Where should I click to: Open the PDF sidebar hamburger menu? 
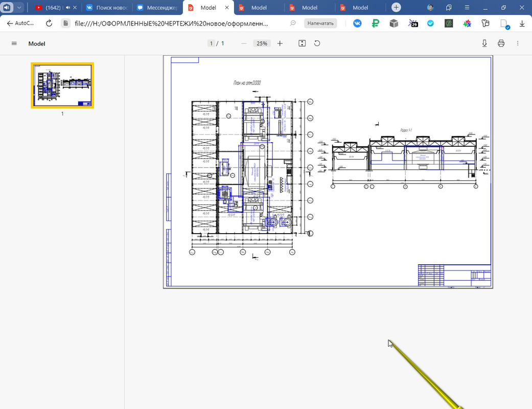(14, 43)
